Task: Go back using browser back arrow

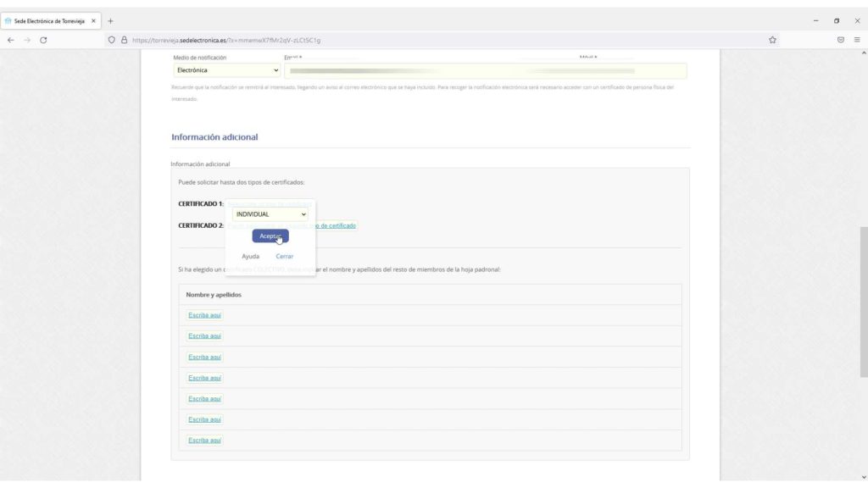Action: click(10, 40)
